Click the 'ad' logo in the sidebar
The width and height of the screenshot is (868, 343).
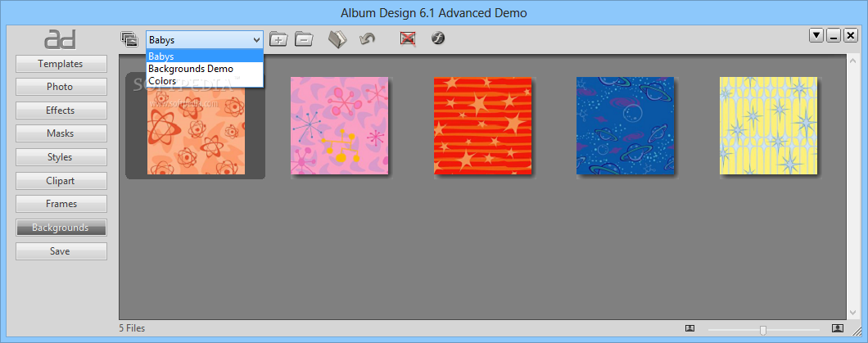[x=61, y=40]
